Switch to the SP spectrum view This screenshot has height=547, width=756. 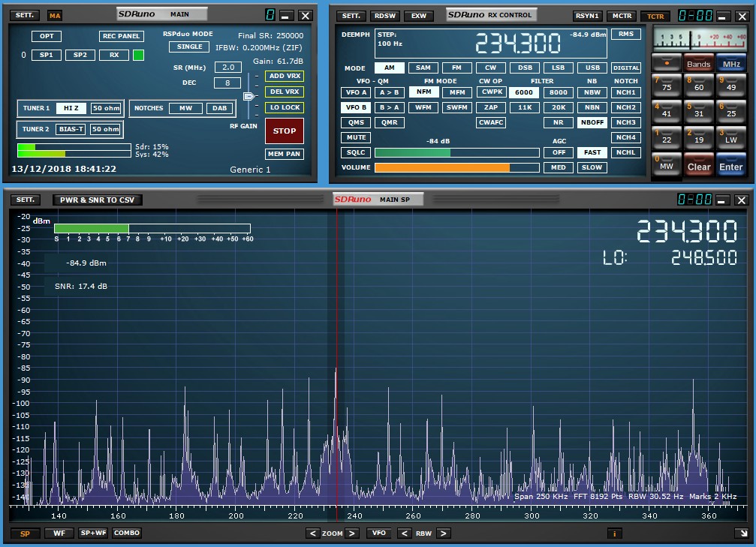[x=25, y=533]
